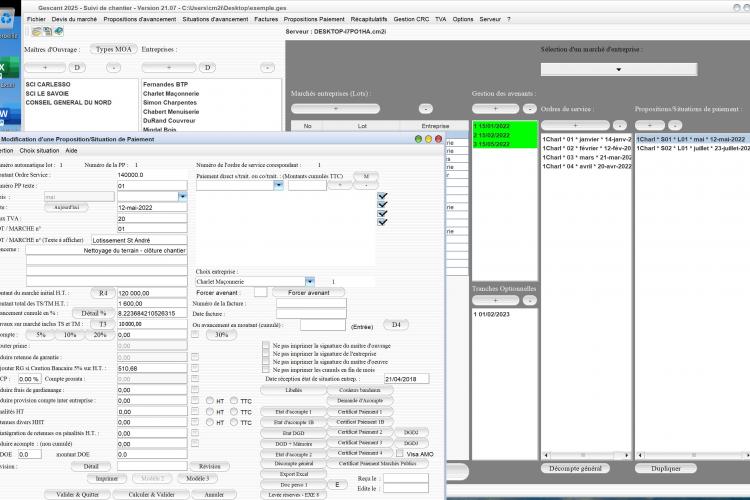Click the Export Excel button
The width and height of the screenshot is (750, 500).
tap(294, 474)
